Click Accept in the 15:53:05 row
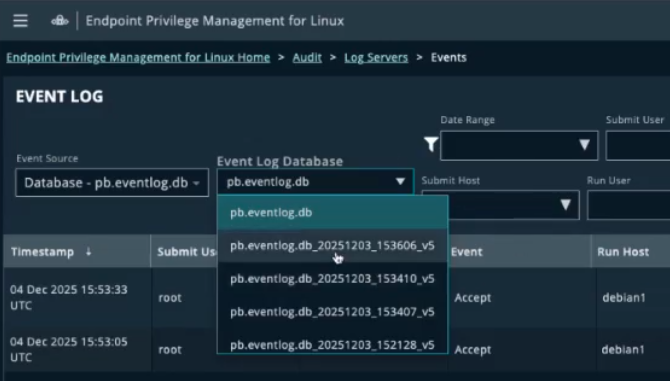This screenshot has width=670, height=381. click(473, 349)
